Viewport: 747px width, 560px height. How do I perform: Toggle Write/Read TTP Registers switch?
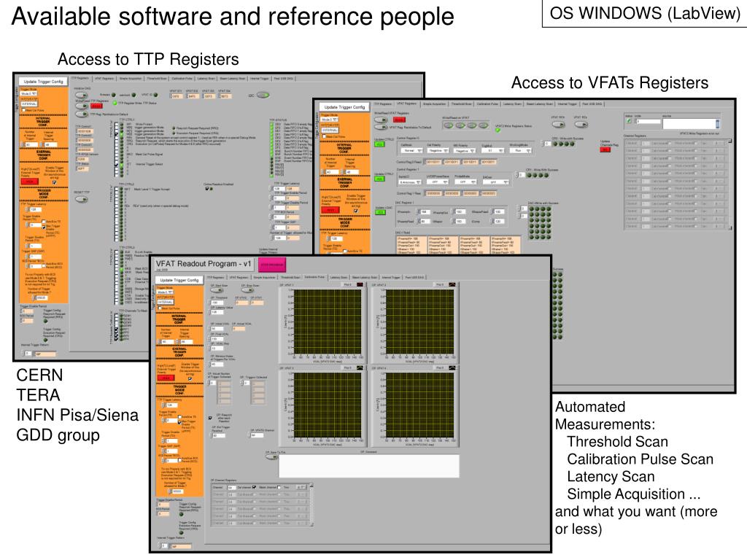(82, 105)
